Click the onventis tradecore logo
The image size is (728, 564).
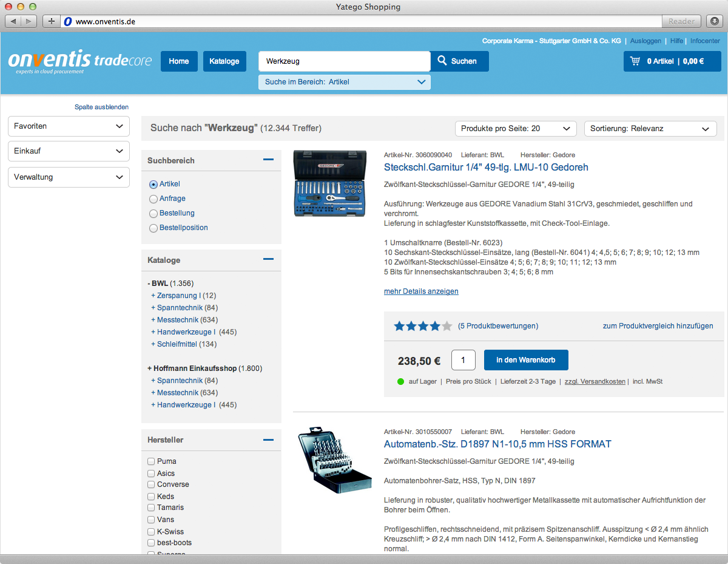[80, 62]
